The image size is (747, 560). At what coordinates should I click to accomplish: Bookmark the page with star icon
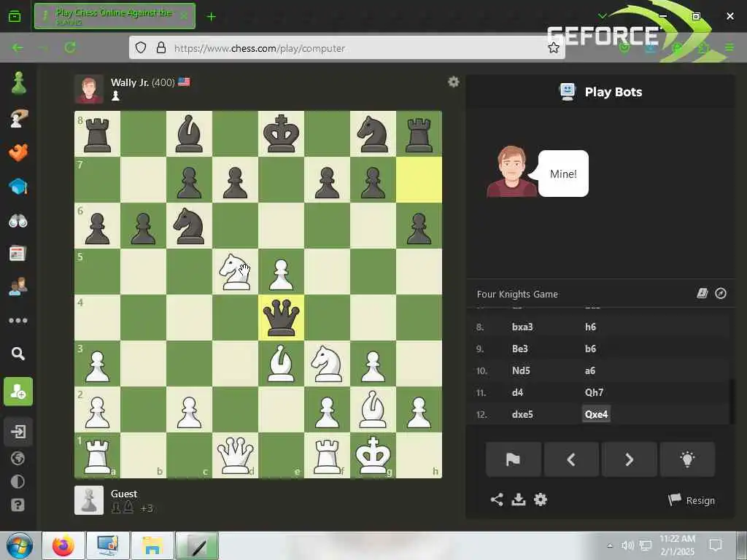[x=553, y=48]
